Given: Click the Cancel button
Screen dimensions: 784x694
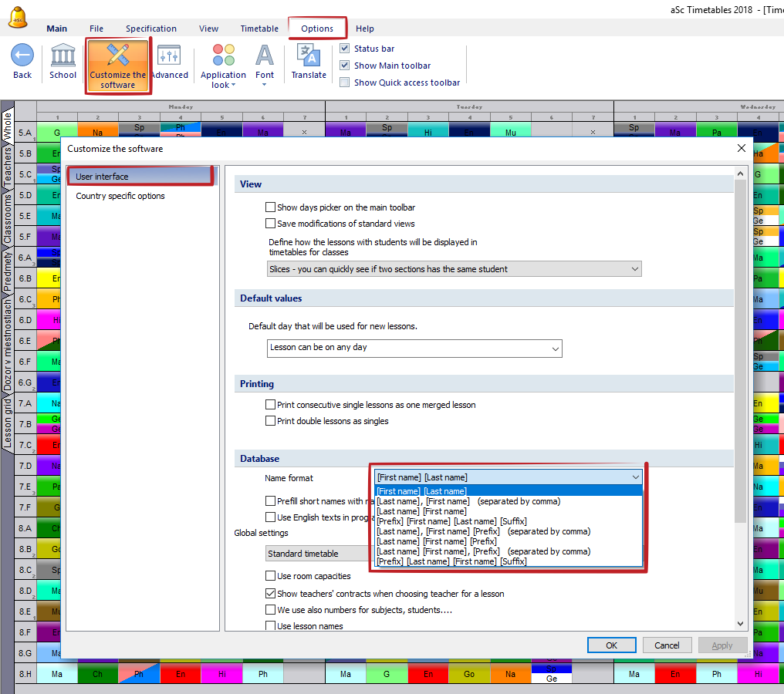Looking at the screenshot, I should (x=667, y=645).
